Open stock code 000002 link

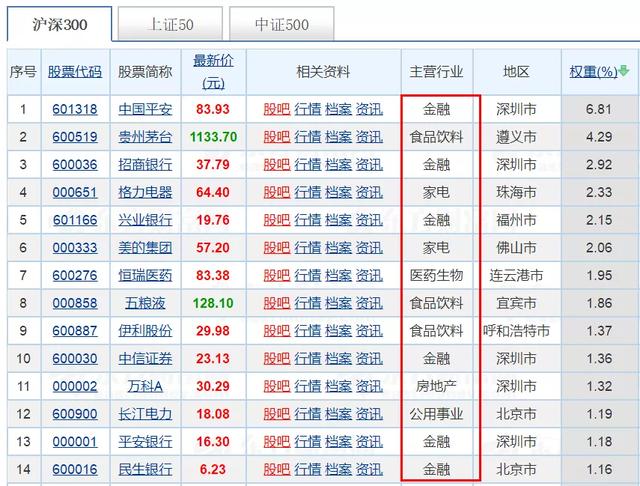75,386
